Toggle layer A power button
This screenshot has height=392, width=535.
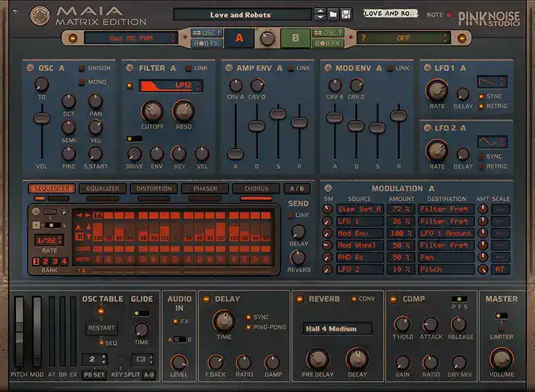coord(72,38)
